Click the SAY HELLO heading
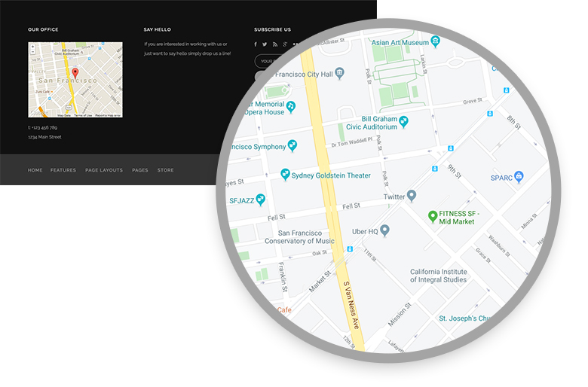The width and height of the screenshot is (588, 387). (x=157, y=29)
